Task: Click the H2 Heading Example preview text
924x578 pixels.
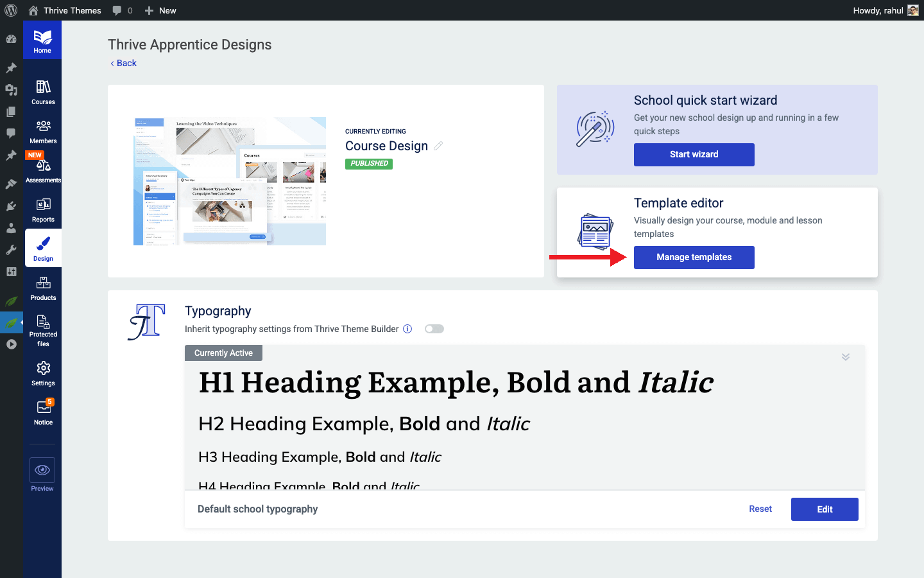Action: coord(364,424)
